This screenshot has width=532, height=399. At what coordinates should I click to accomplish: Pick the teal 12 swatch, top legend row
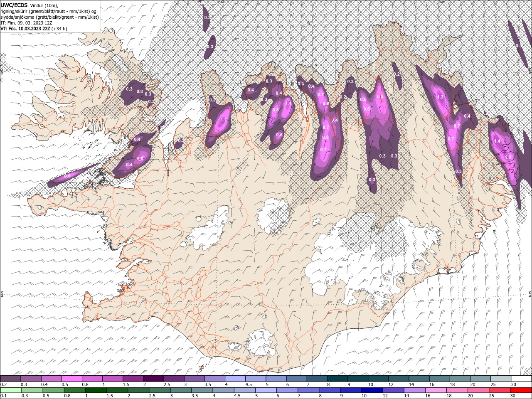click(x=399, y=379)
